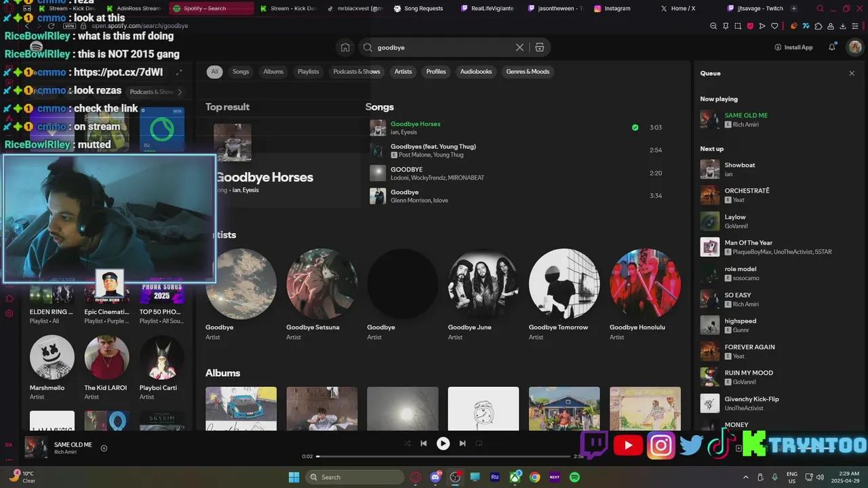The width and height of the screenshot is (868, 488).
Task: Open Google Chrome from the taskbar
Action: [x=535, y=477]
